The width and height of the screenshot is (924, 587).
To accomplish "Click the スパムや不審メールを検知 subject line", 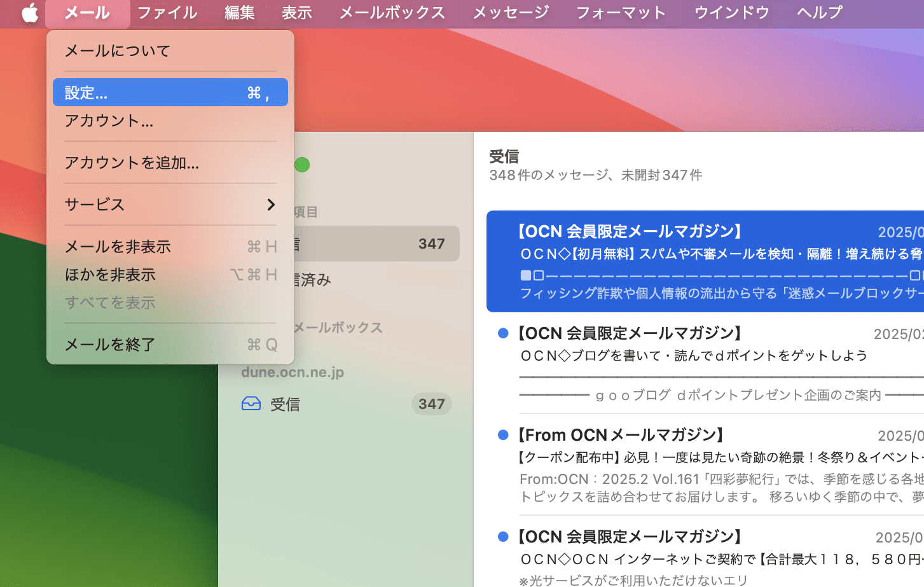I will click(722, 254).
